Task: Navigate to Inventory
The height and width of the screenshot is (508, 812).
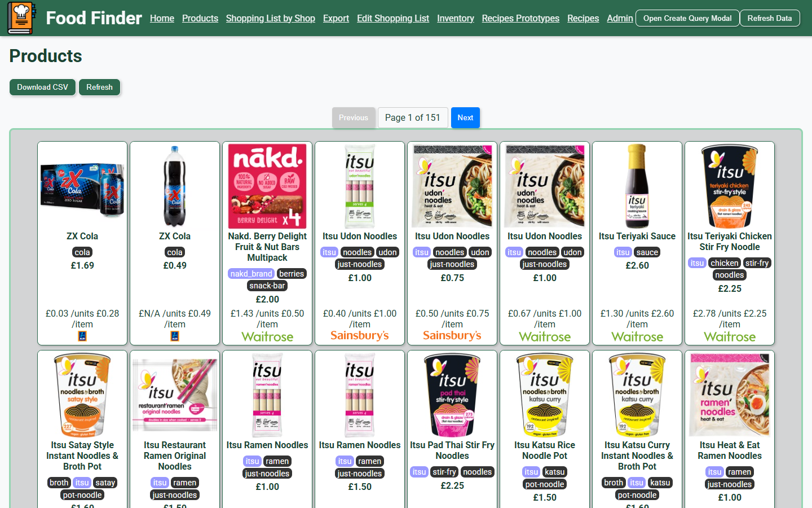Action: pyautogui.click(x=456, y=18)
